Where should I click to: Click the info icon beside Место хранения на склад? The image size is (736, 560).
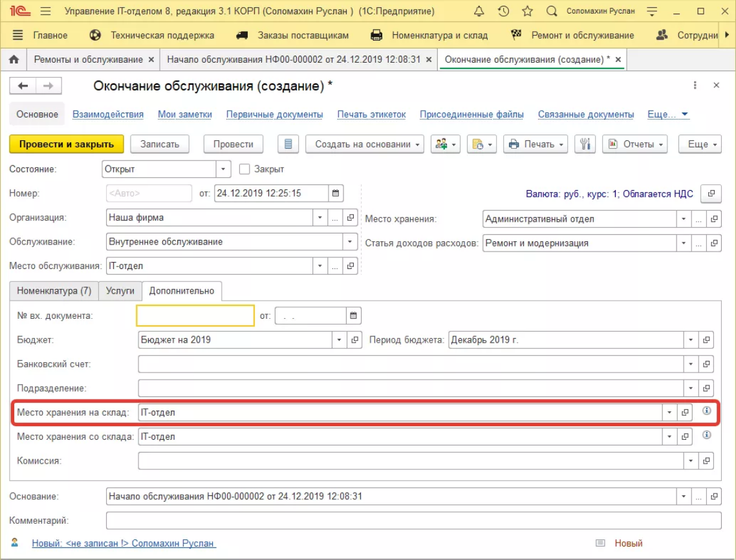click(x=706, y=411)
